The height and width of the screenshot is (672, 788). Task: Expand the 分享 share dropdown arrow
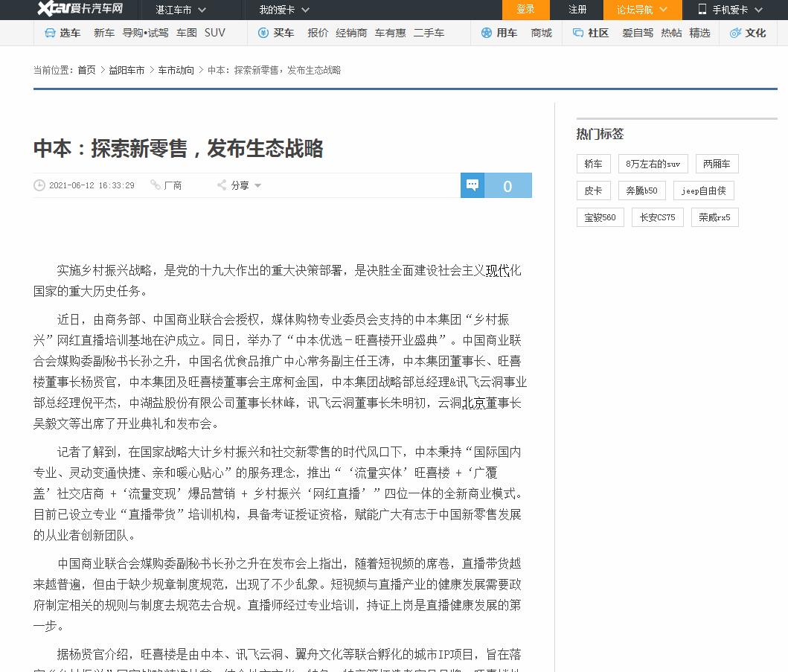pyautogui.click(x=257, y=186)
